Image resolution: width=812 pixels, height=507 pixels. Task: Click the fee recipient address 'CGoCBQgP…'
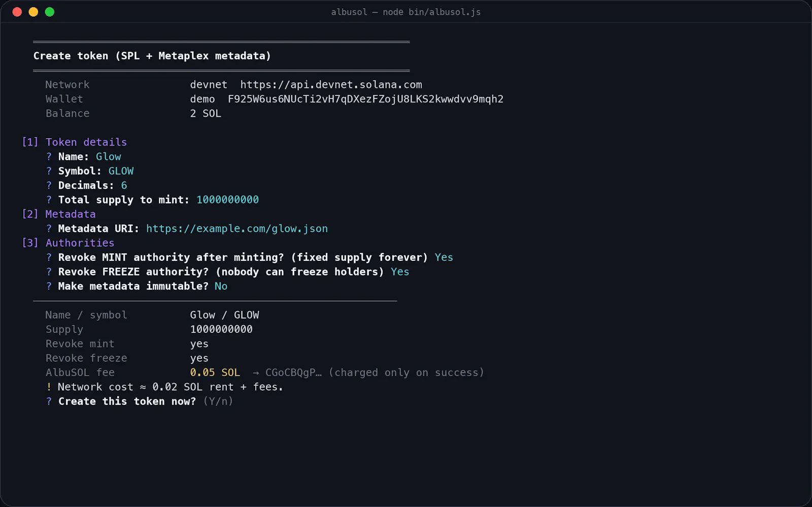coord(293,373)
